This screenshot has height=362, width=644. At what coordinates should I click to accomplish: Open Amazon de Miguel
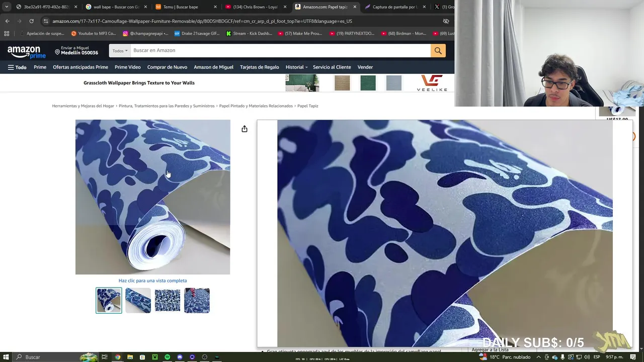(x=213, y=67)
